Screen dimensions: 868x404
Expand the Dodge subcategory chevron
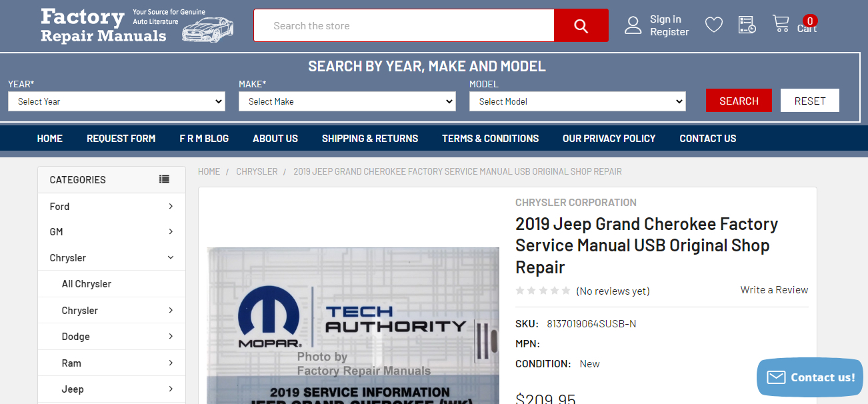171,336
